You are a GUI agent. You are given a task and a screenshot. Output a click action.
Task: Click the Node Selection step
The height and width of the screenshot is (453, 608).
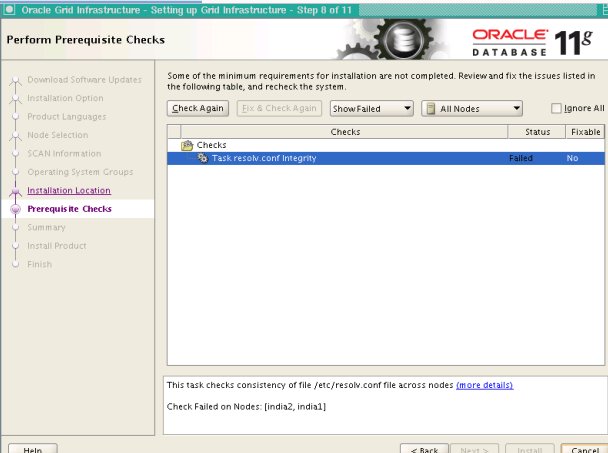(x=57, y=135)
